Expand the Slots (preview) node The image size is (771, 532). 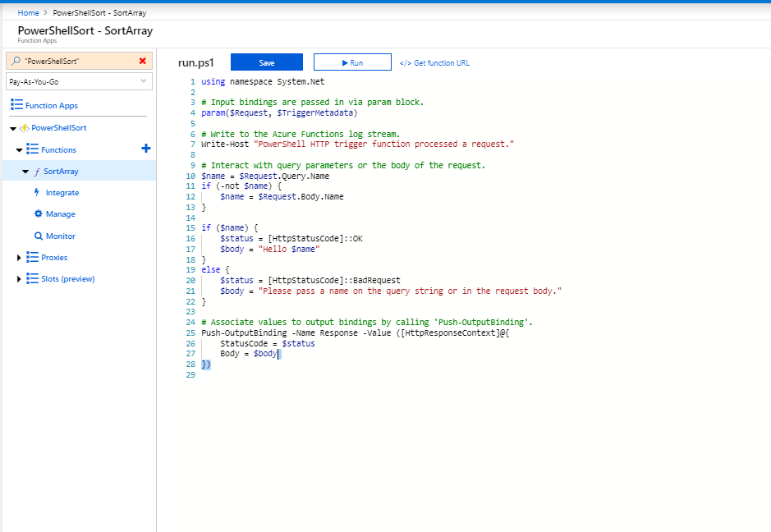[x=19, y=279]
